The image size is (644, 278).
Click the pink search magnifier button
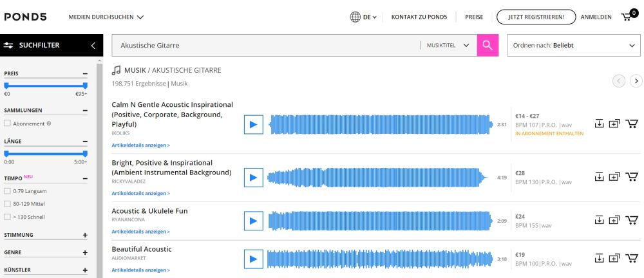pos(488,45)
